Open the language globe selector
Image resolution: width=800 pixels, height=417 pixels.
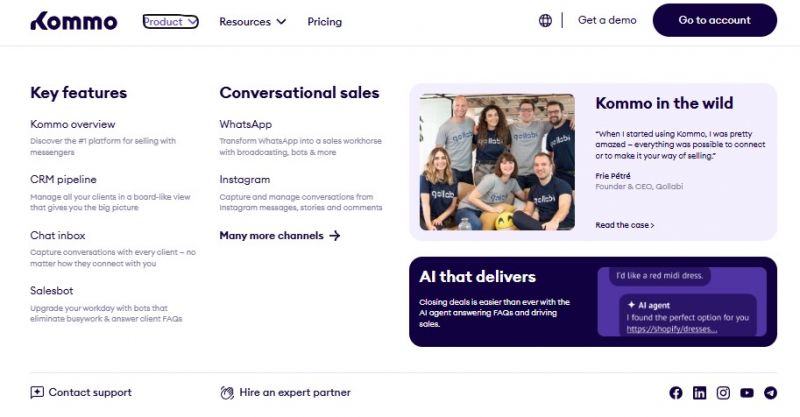(x=545, y=20)
